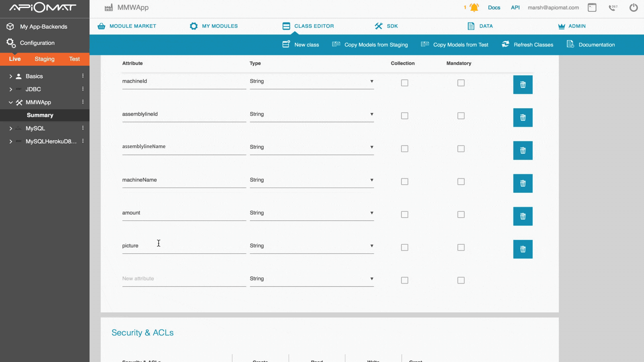Enable Mandatory checkbox for machineName
644x362 pixels.
tap(461, 181)
